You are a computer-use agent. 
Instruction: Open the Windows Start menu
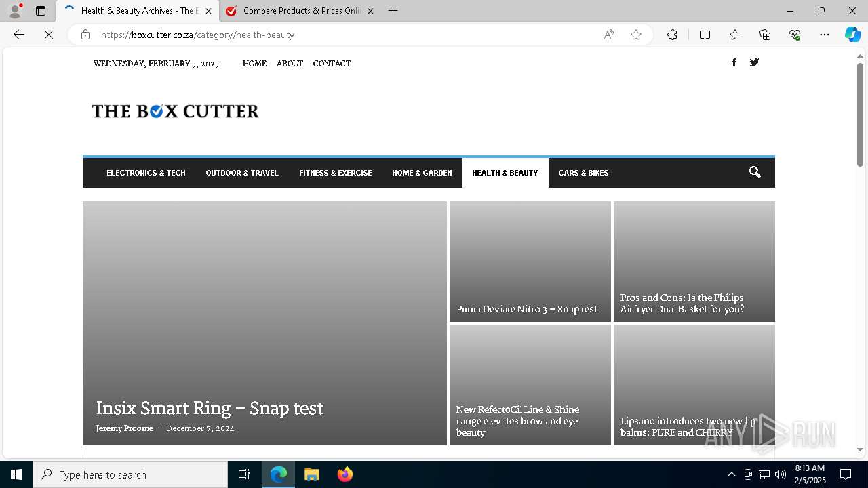tap(16, 474)
